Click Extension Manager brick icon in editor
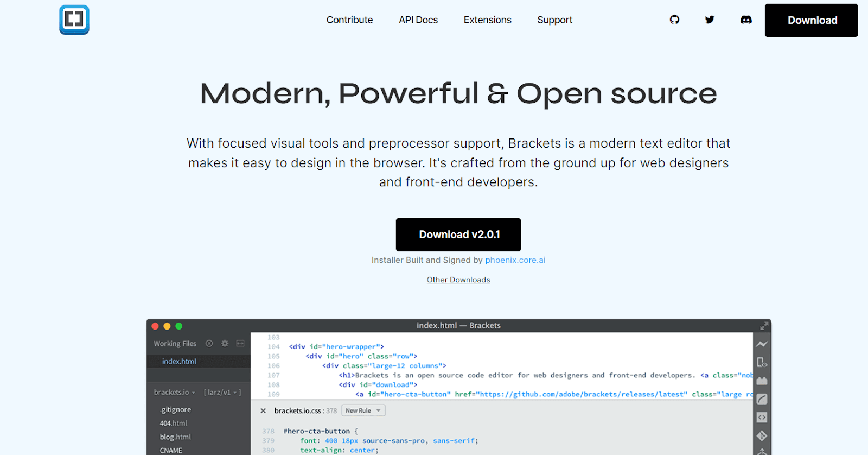 762,381
